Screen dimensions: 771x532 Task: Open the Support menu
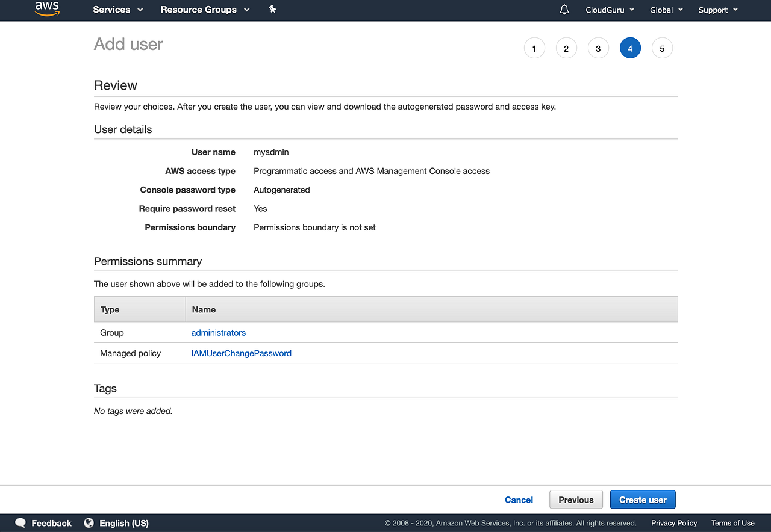pos(718,10)
